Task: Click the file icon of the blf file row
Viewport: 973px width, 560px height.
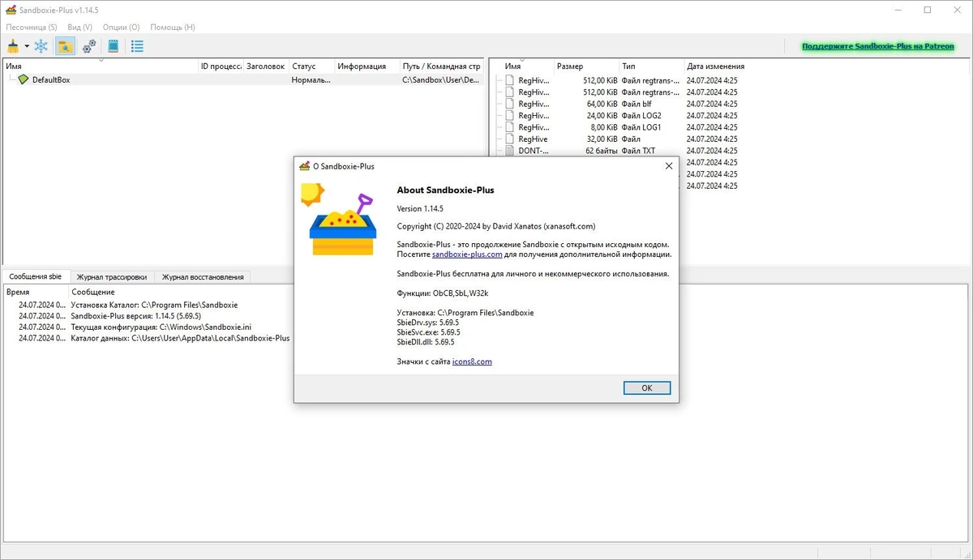Action: coord(510,104)
